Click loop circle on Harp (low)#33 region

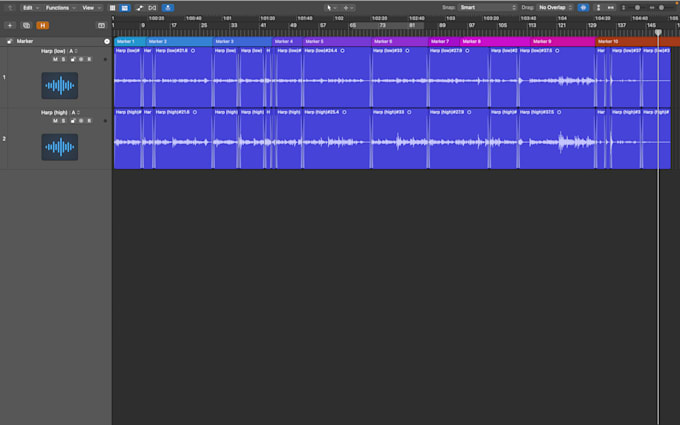pyautogui.click(x=407, y=51)
